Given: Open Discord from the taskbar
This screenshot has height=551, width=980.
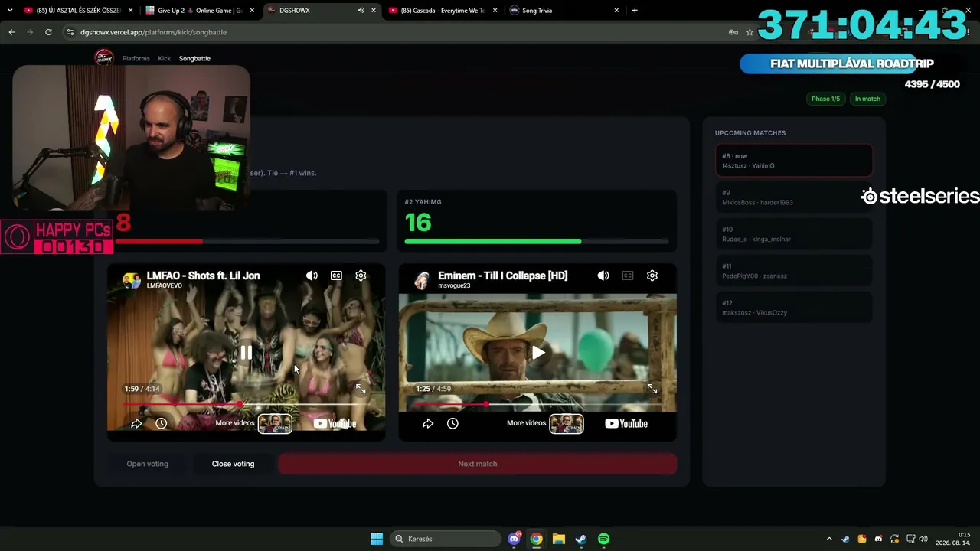Looking at the screenshot, I should tap(514, 539).
